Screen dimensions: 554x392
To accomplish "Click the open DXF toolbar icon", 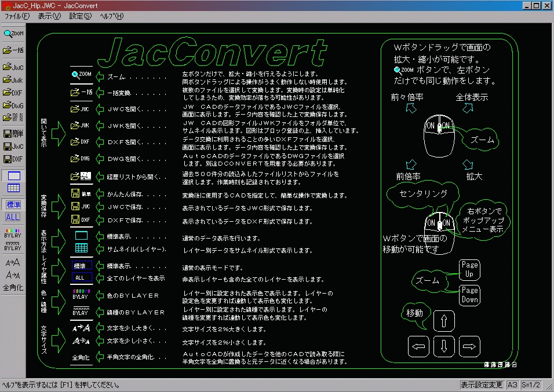I will [x=13, y=93].
